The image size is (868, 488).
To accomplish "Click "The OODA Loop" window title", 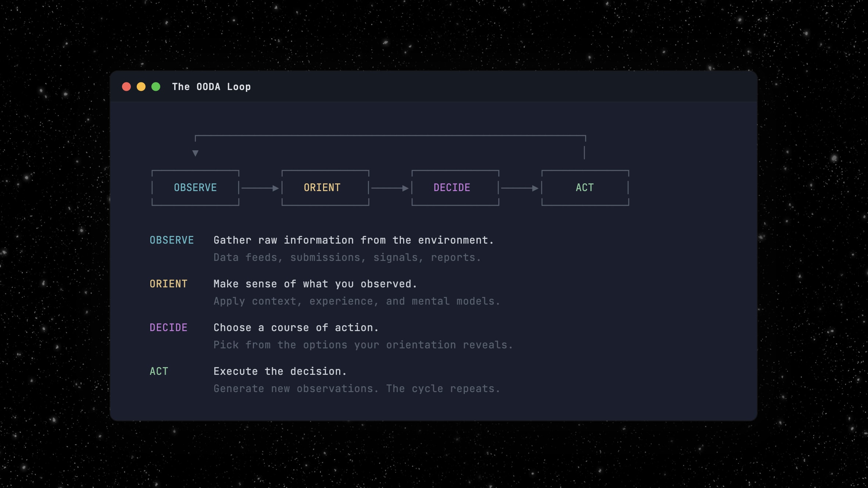I will tap(211, 87).
